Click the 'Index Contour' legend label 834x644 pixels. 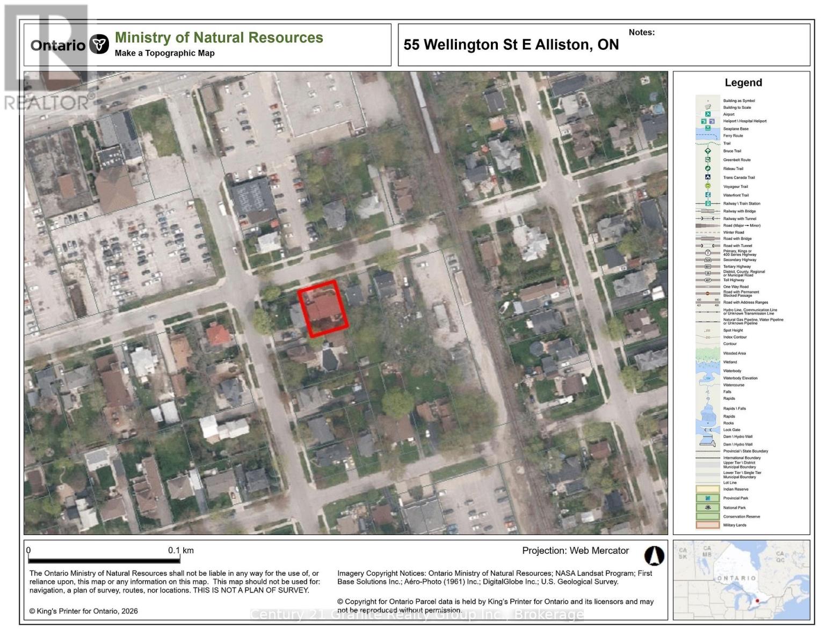tap(735, 337)
